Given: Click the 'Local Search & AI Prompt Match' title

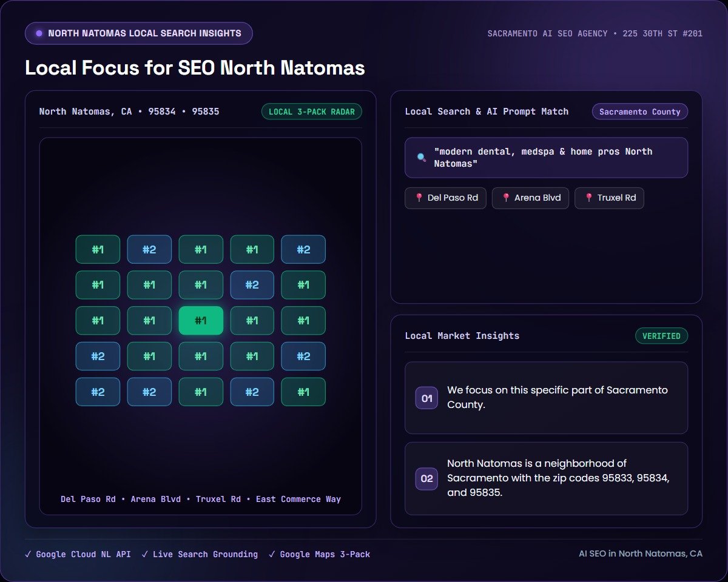Looking at the screenshot, I should [x=487, y=112].
